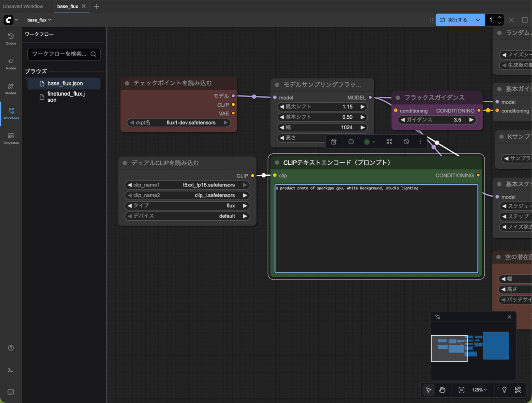The image size is (532, 403).
Task: Delete selected node with trash icon
Action: click(x=334, y=142)
